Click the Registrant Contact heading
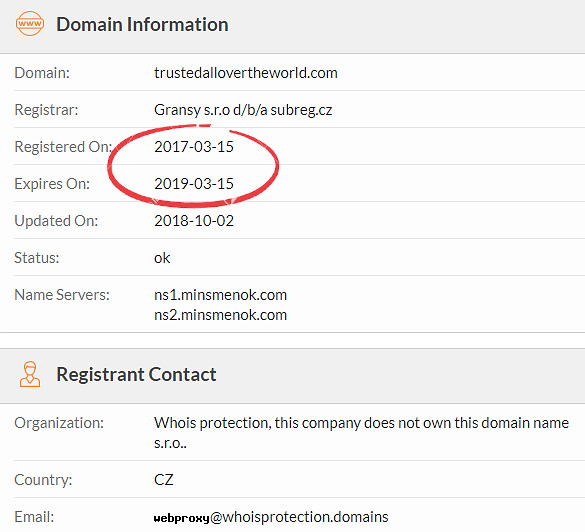 (136, 374)
